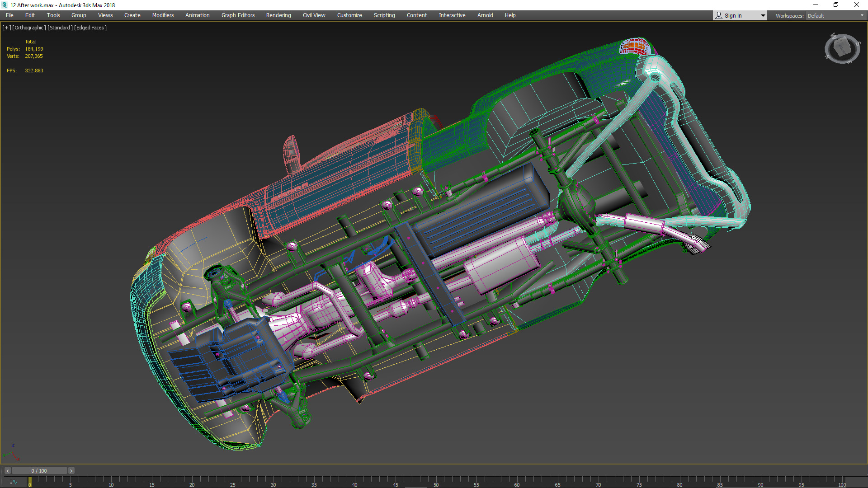Step to previous frame with left arrow
The image size is (868, 488).
click(7, 471)
